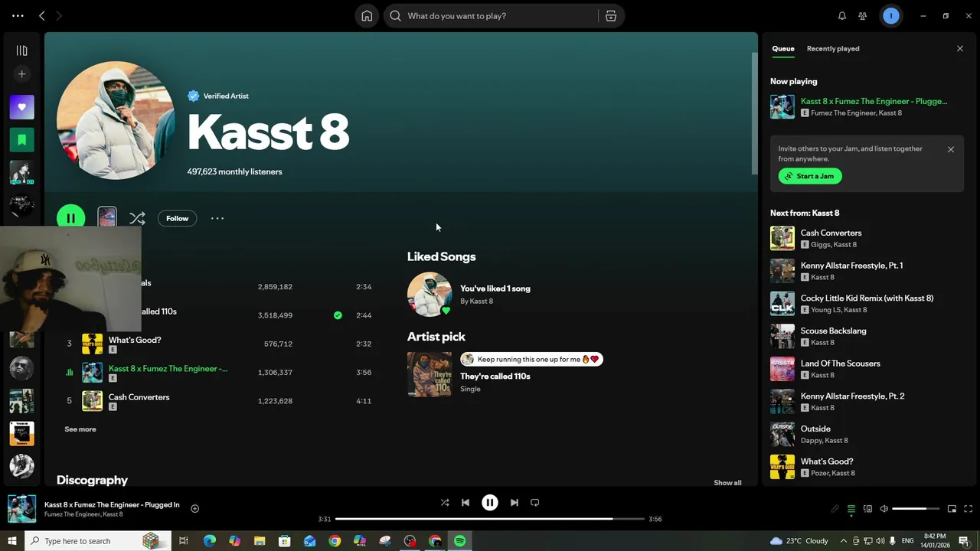
Task: Skip to previous track
Action: pyautogui.click(x=465, y=503)
